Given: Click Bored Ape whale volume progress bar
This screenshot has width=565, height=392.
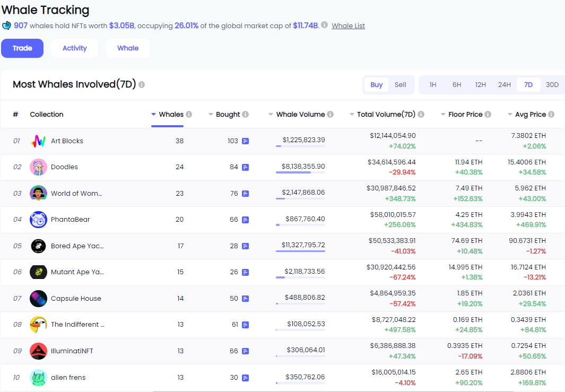Looking at the screenshot, I should (300, 251).
